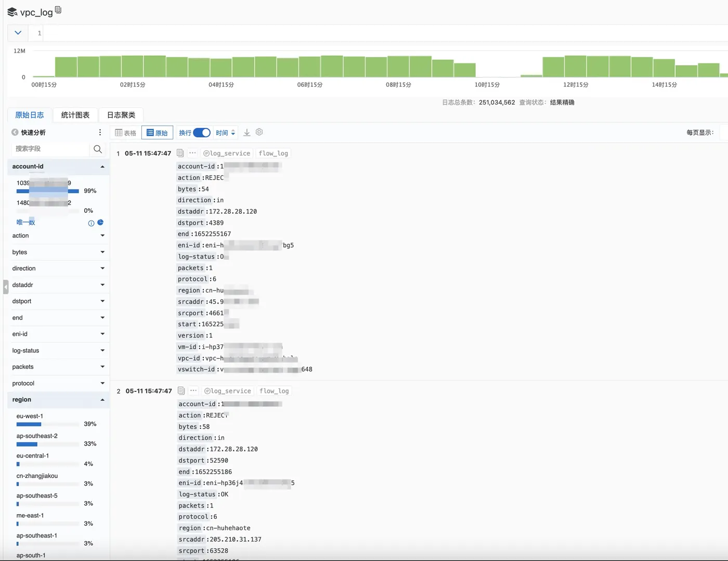The height and width of the screenshot is (561, 728).
Task: Click the copy icon of log entry 1
Action: click(x=180, y=153)
